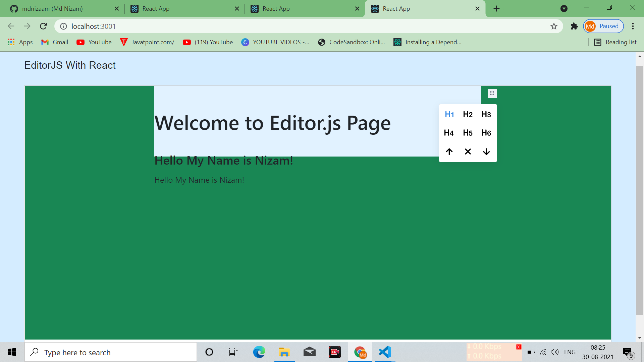Set heading level to H4

(449, 133)
